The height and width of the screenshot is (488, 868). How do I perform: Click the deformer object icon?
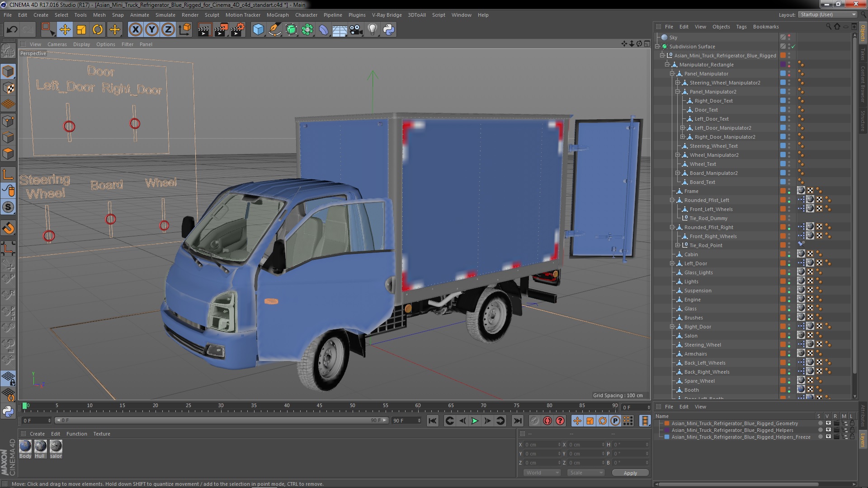point(324,30)
